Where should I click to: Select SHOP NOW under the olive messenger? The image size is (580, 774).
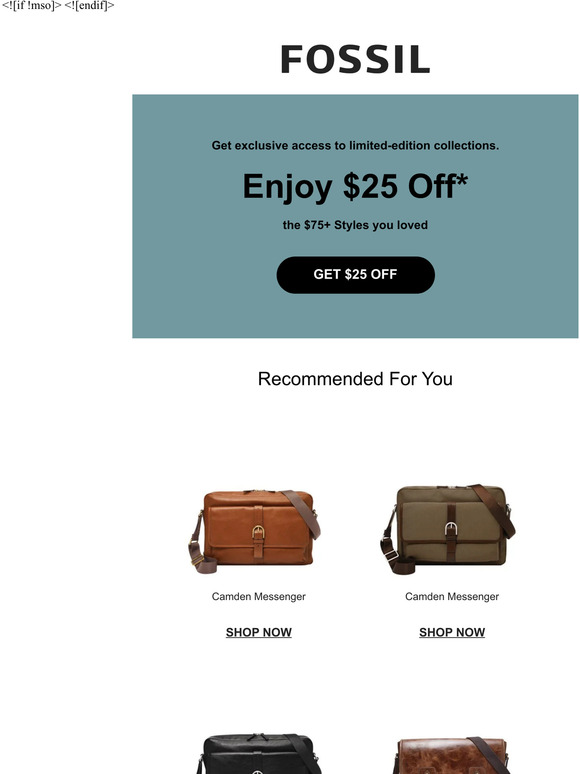click(452, 632)
